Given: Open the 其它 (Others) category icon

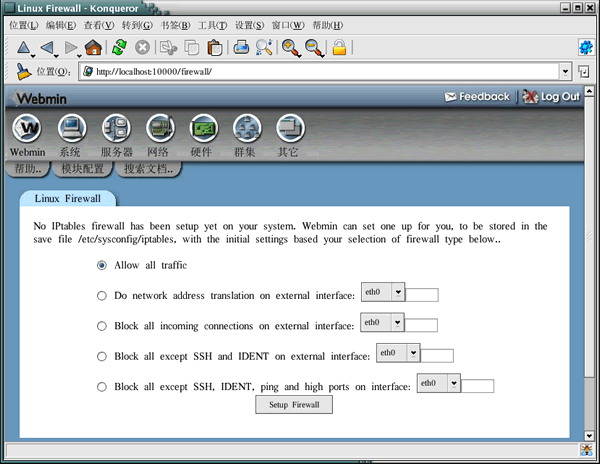Looking at the screenshot, I should [x=290, y=128].
